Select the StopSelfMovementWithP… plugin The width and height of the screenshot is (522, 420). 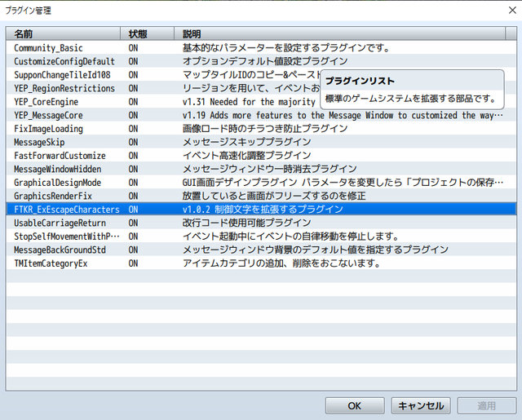261,237
